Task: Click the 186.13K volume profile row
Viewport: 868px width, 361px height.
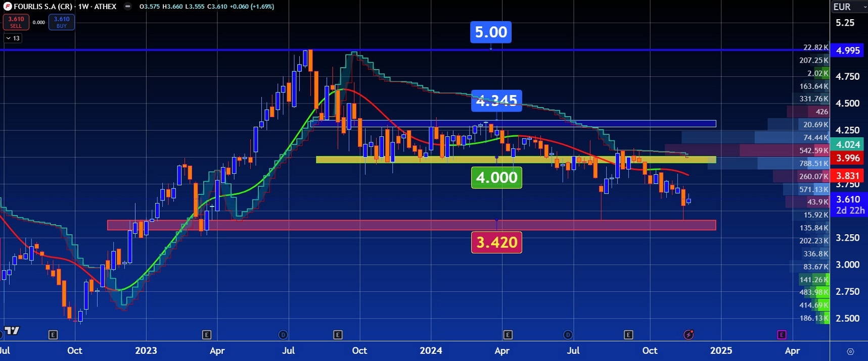Action: click(814, 318)
